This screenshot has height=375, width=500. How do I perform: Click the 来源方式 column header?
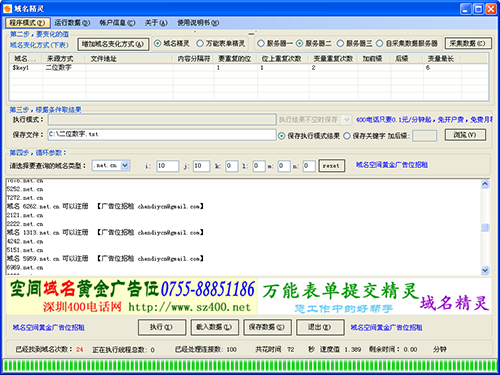(65, 59)
